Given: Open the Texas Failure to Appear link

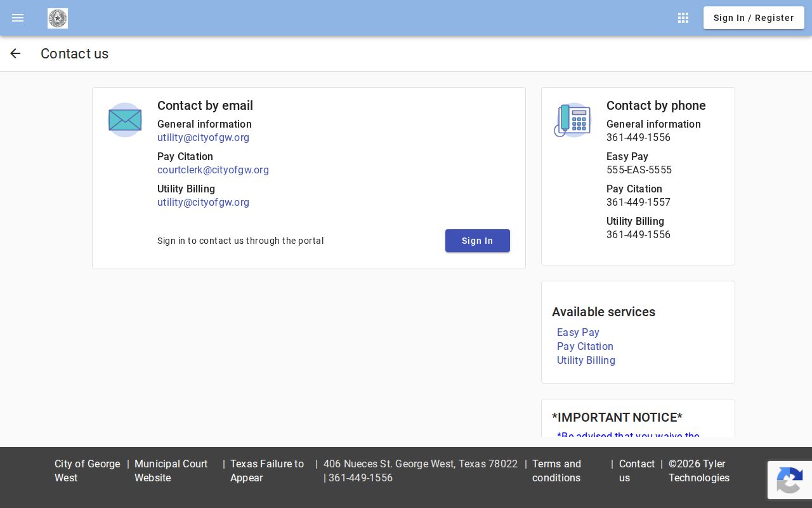Looking at the screenshot, I should tap(267, 471).
